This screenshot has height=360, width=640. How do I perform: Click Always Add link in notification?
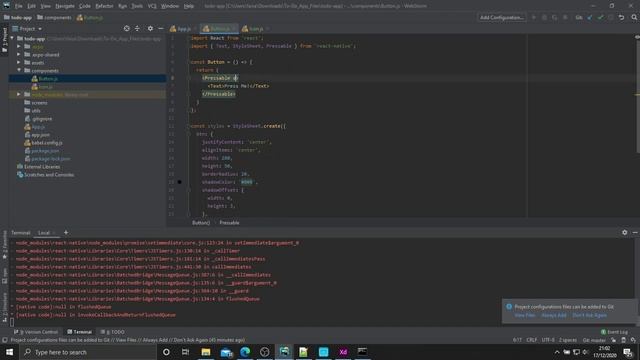tap(553, 315)
